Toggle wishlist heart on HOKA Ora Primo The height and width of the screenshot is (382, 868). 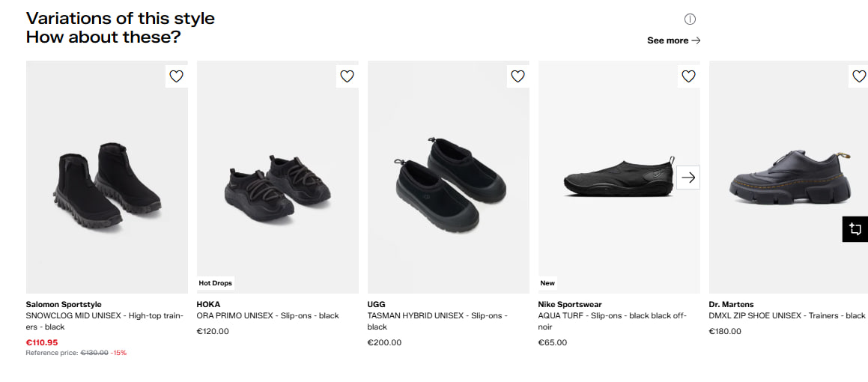point(347,76)
